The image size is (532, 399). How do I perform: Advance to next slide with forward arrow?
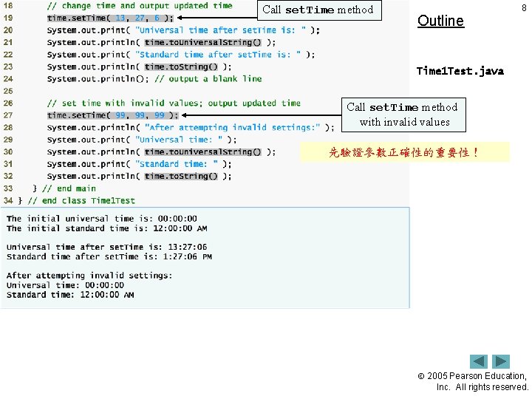tap(501, 361)
